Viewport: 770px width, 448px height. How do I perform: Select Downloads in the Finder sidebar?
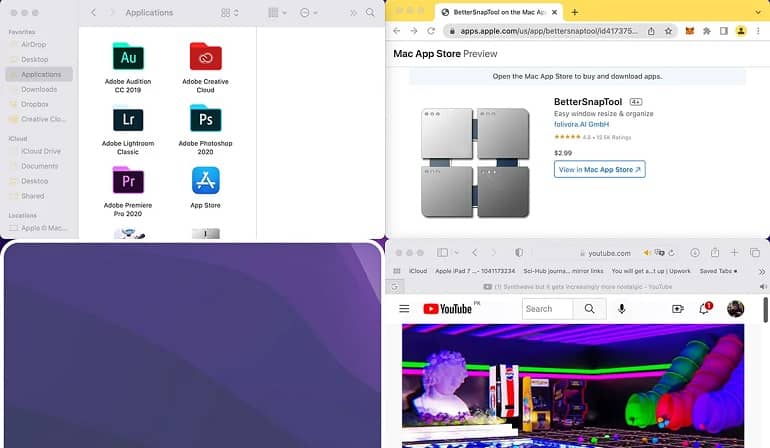(39, 89)
